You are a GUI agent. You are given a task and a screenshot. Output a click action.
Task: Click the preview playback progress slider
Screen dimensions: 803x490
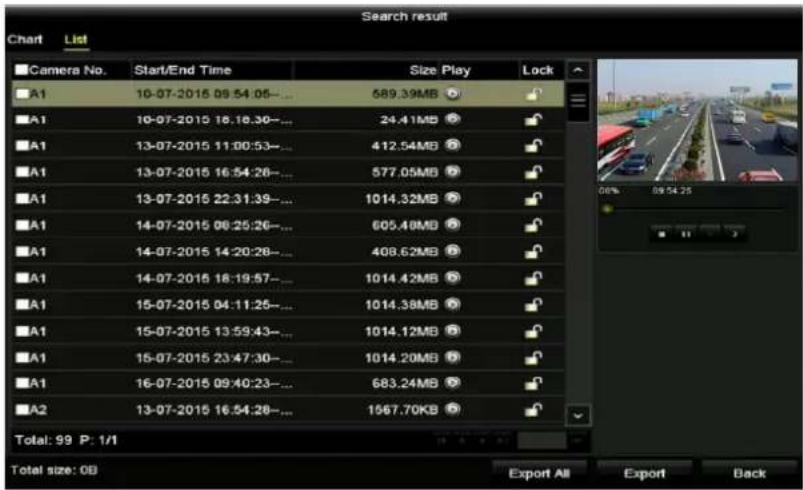pos(695,209)
